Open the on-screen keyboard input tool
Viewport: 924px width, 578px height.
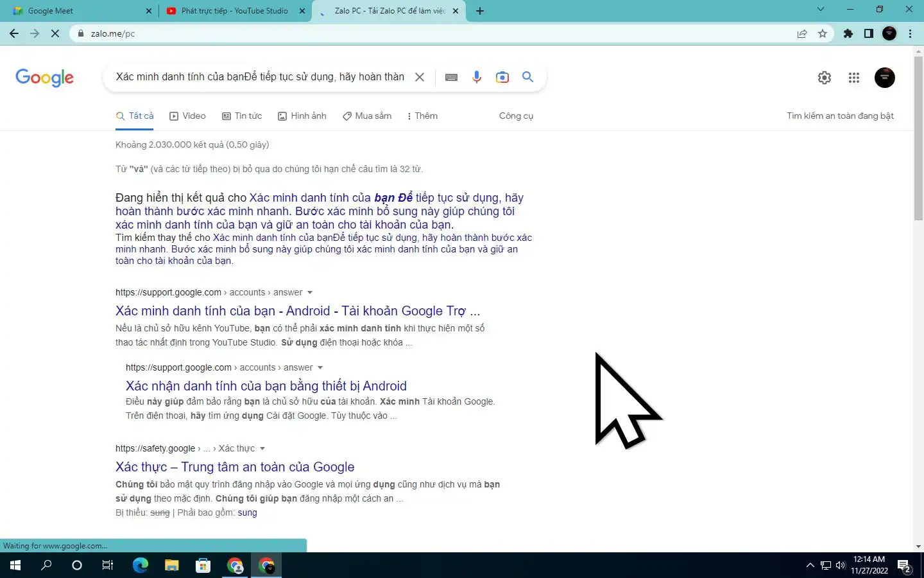pyautogui.click(x=451, y=77)
